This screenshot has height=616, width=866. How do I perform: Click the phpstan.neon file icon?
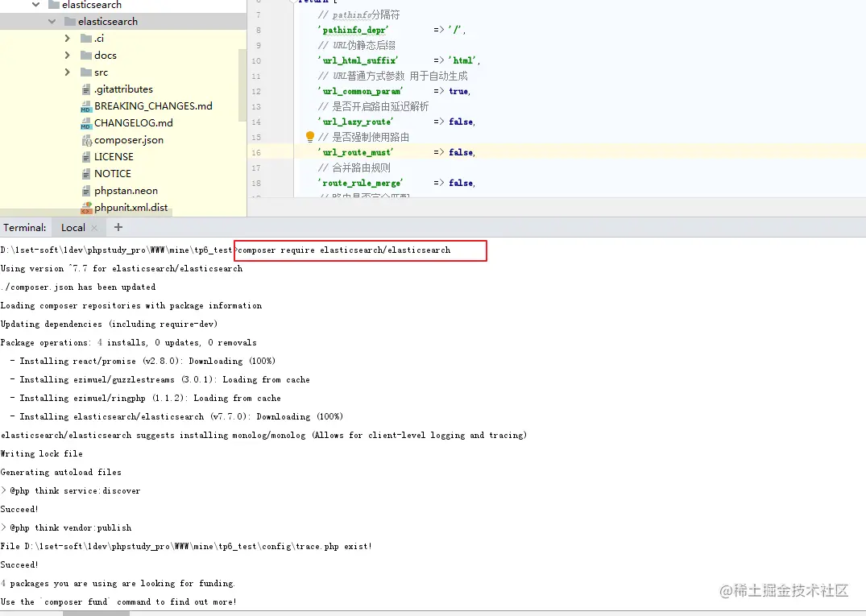(x=85, y=191)
